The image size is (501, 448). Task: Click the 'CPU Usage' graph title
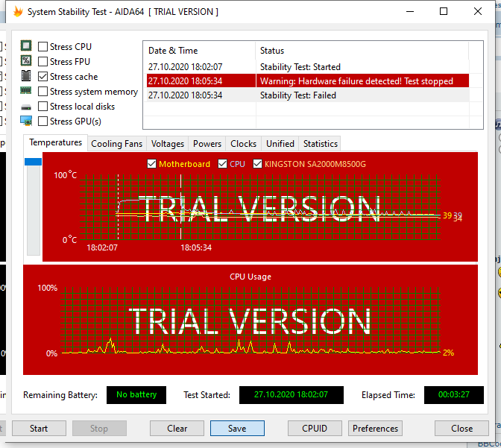point(250,277)
